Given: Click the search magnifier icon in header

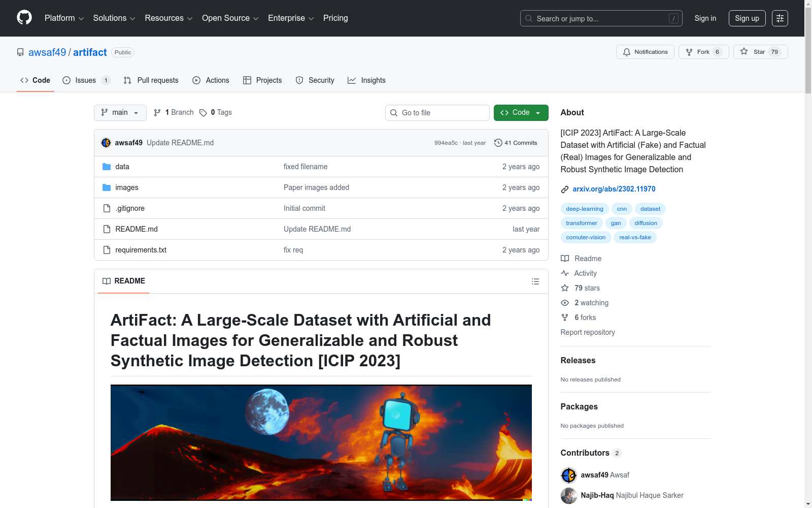Looking at the screenshot, I should pos(529,18).
